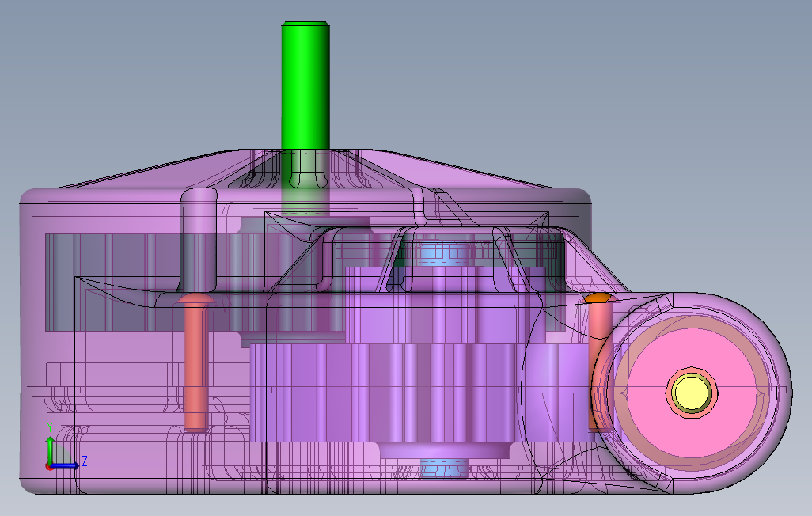Select the blue bushing at the model's bottom
The height and width of the screenshot is (516, 812).
tap(444, 469)
